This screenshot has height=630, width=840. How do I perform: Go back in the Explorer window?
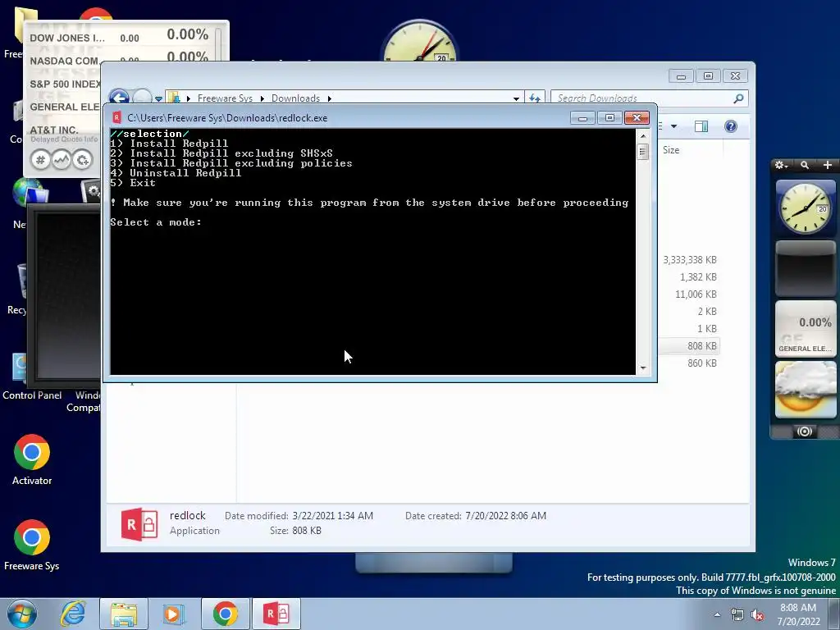(x=119, y=98)
